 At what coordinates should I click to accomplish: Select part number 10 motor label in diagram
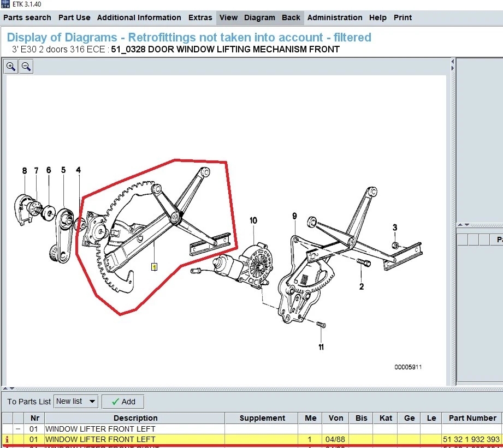click(253, 220)
